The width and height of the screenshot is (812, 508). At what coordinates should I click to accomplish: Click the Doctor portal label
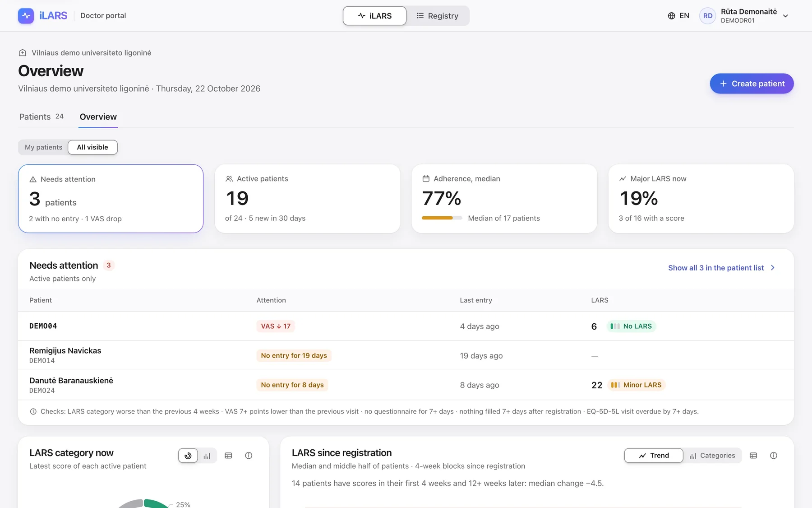click(103, 16)
